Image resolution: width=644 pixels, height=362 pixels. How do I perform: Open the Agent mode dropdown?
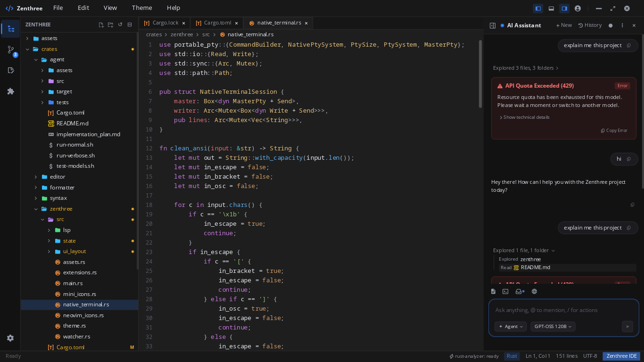[x=511, y=326]
